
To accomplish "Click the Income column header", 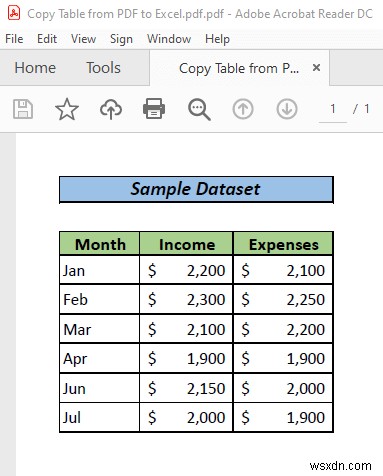I will [x=187, y=244].
